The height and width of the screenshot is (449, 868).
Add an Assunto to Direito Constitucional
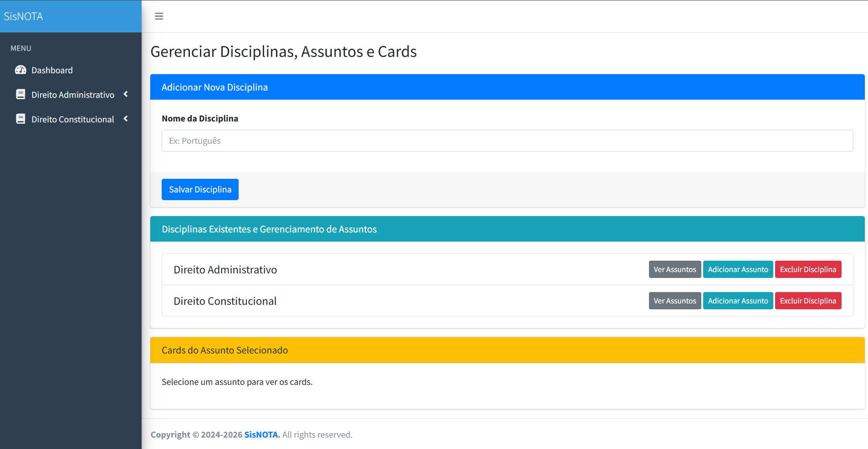(x=738, y=301)
